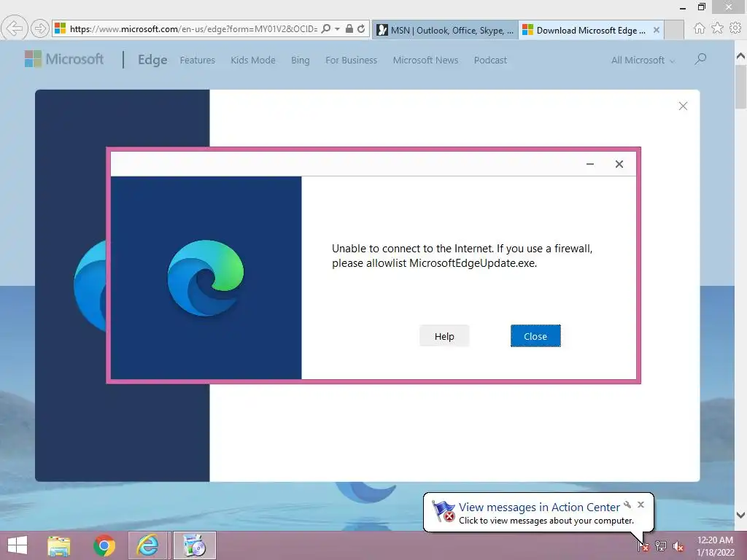
Task: Click View messages in Action Center
Action: (x=539, y=507)
